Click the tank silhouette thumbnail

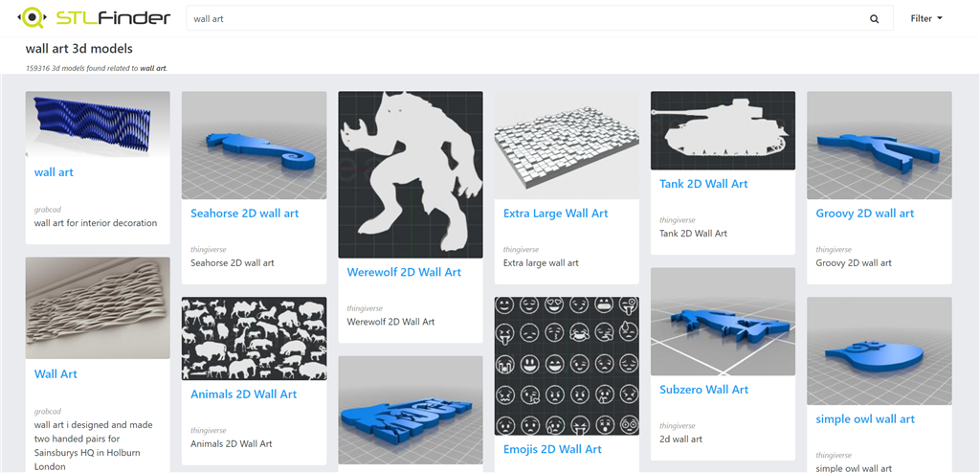(723, 130)
